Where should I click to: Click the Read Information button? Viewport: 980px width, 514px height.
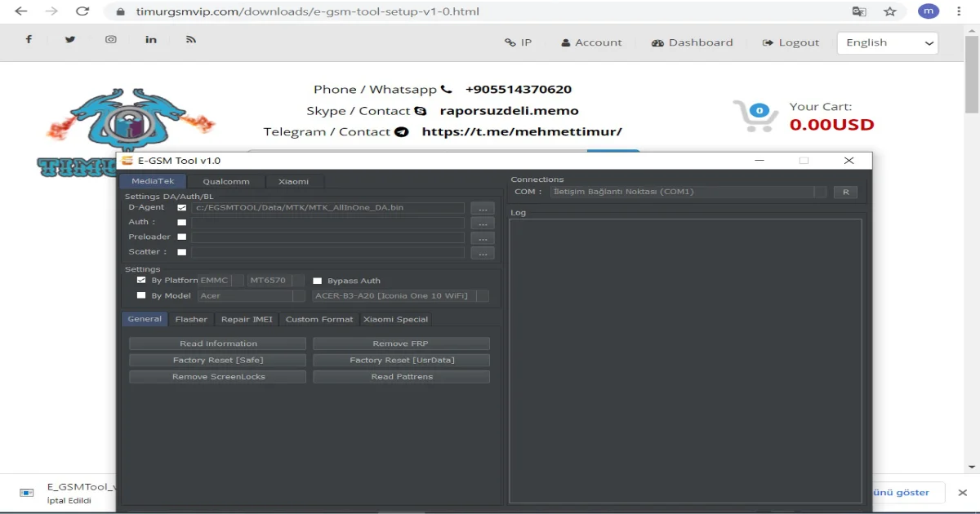(x=218, y=343)
